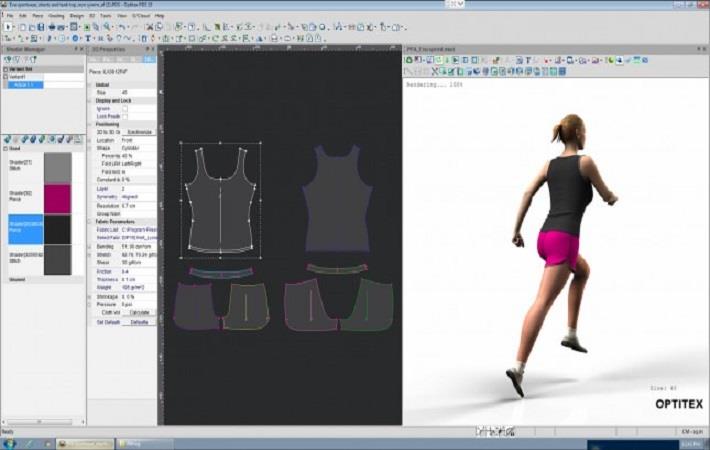Toggle the Lock Position checkbox
This screenshot has height=450, width=710.
click(x=125, y=116)
